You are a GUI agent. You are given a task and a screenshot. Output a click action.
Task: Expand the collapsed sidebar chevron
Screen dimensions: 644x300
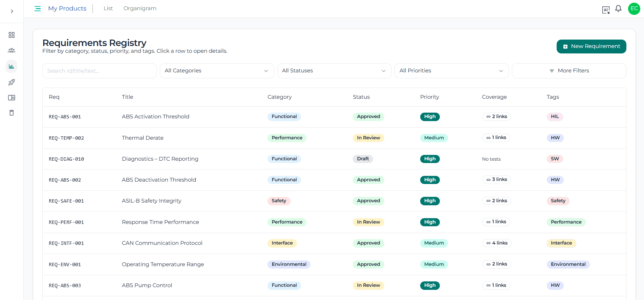[12, 11]
